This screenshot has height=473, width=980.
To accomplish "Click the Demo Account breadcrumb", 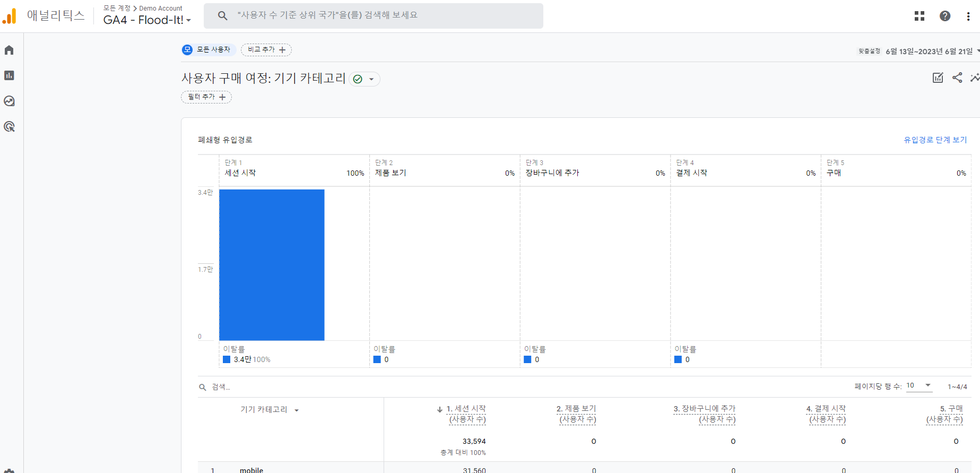I will pos(161,8).
